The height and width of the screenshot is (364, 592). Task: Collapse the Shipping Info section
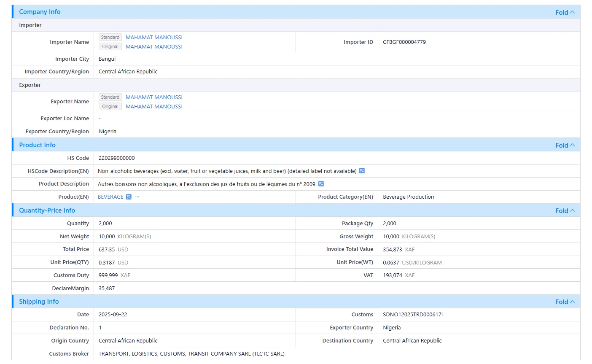point(565,302)
